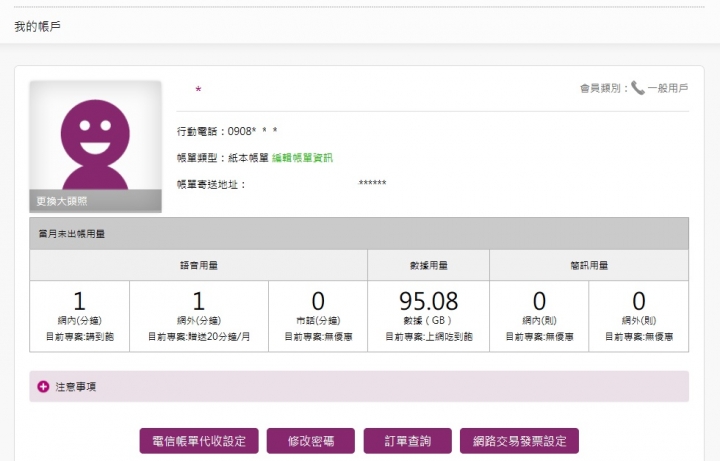
Task: Click 目前專案:講到飽 plan text
Action: (x=79, y=337)
